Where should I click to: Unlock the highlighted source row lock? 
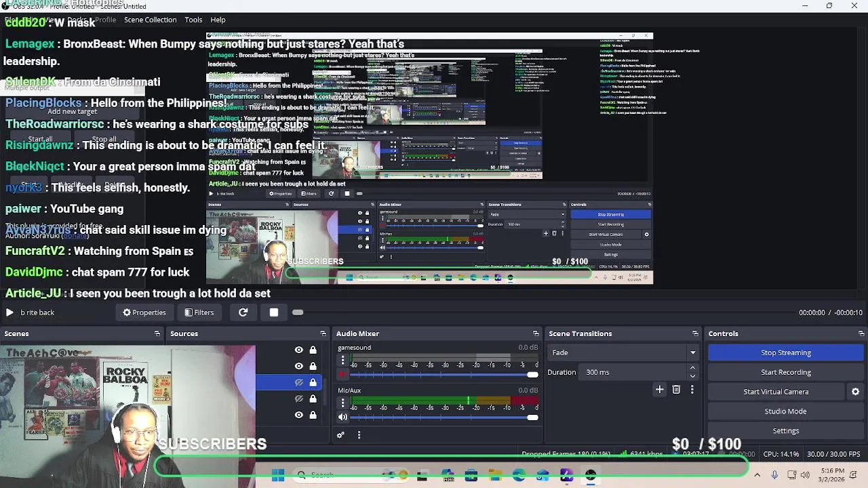coord(313,382)
